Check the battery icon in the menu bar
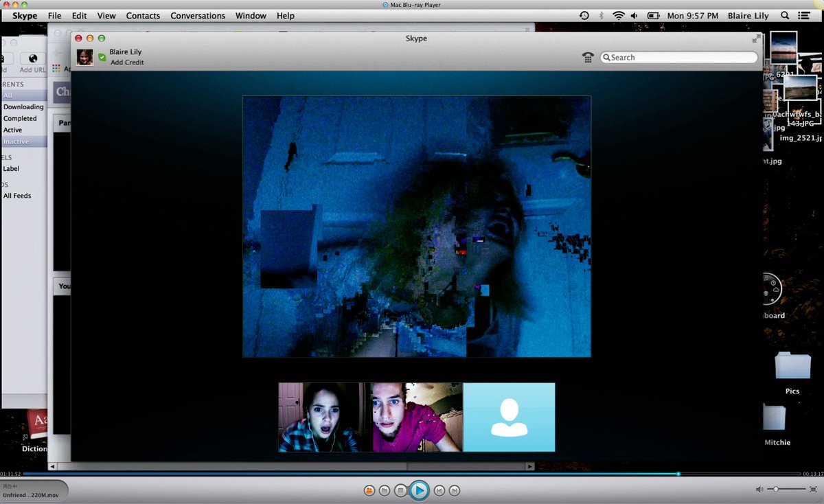The width and height of the screenshot is (824, 504). 653,16
